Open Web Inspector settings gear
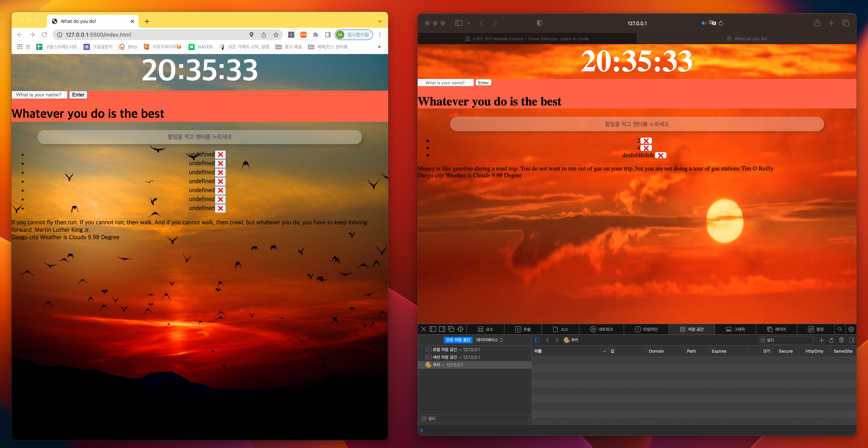Screen dimensions: 868x448 pos(851,329)
